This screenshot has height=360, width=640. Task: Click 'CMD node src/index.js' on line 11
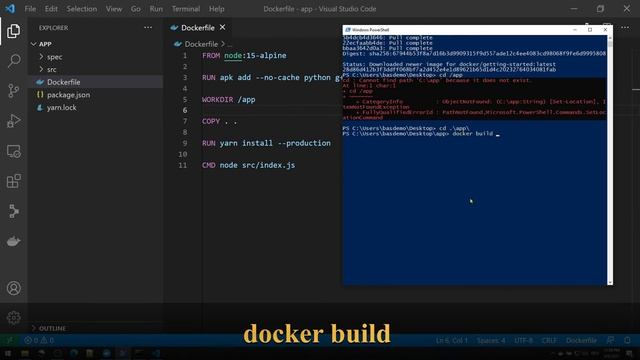(248, 165)
